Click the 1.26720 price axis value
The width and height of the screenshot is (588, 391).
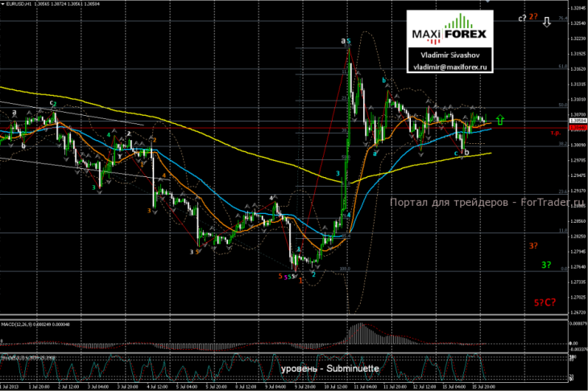click(x=578, y=312)
